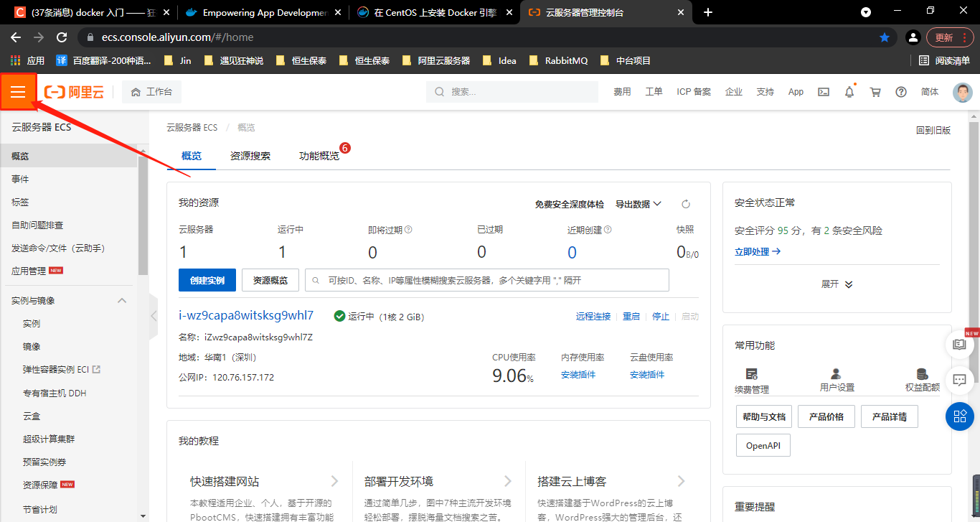Click the 免费安全深度体检 link

tap(570, 204)
